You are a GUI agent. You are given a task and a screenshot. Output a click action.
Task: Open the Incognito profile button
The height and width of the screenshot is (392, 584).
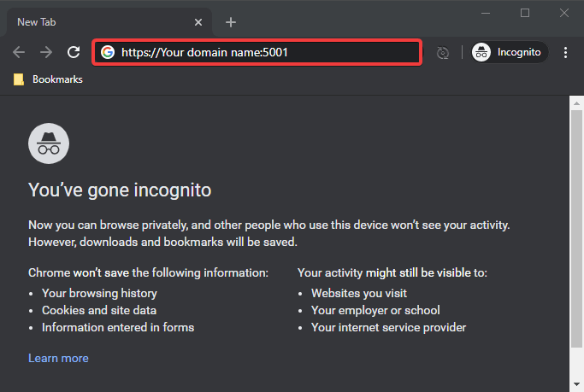(509, 52)
